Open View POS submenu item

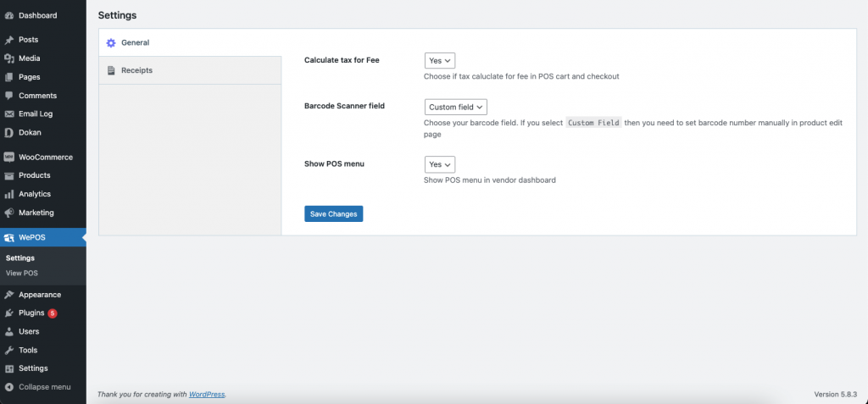click(x=22, y=273)
